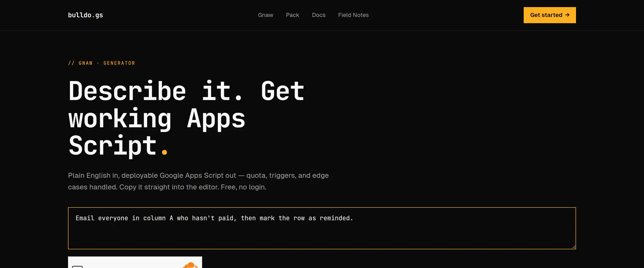The image size is (644, 268).
Task: Tick the captcha verification checkbox
Action: [x=77, y=267]
